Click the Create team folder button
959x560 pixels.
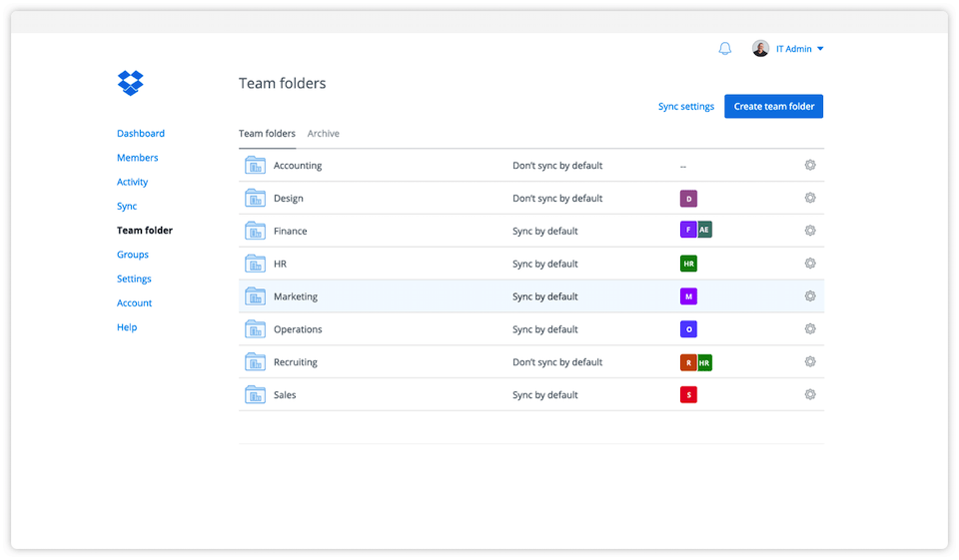pyautogui.click(x=773, y=107)
